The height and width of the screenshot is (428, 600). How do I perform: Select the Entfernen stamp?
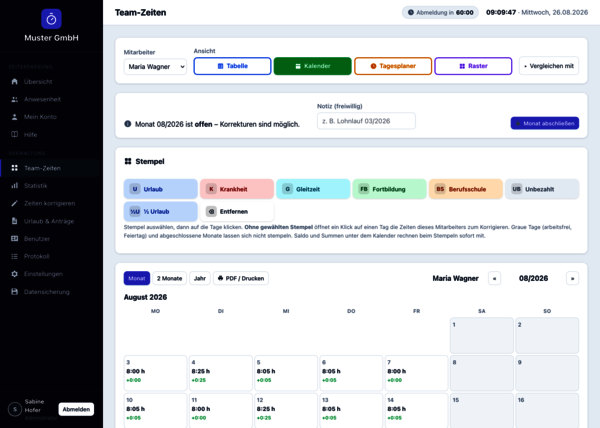click(237, 211)
